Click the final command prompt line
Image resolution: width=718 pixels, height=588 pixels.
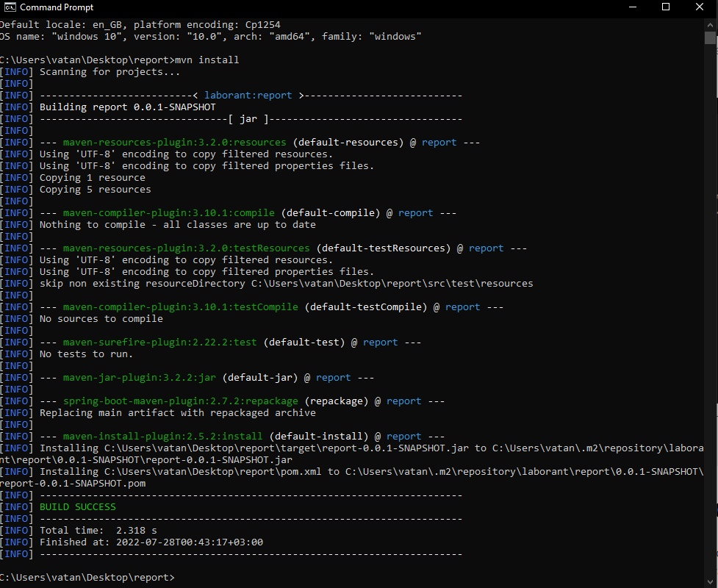(87, 578)
